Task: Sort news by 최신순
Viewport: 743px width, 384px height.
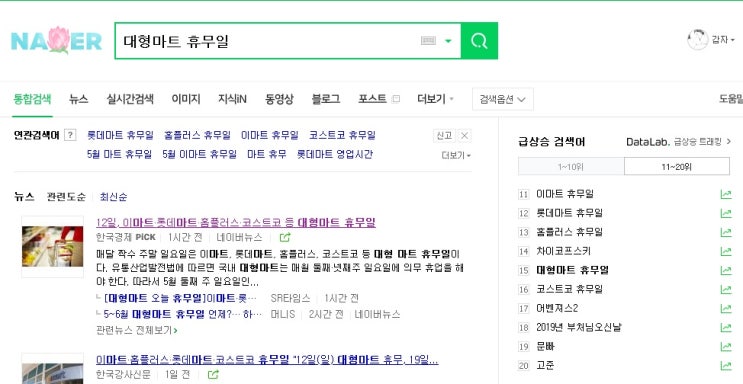Action: click(x=113, y=197)
